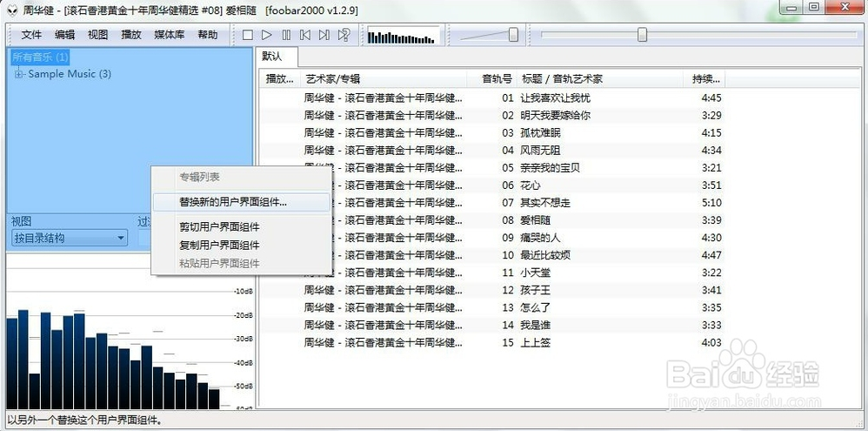Adjust the volume slider handle
The image size is (868, 431).
[x=513, y=34]
